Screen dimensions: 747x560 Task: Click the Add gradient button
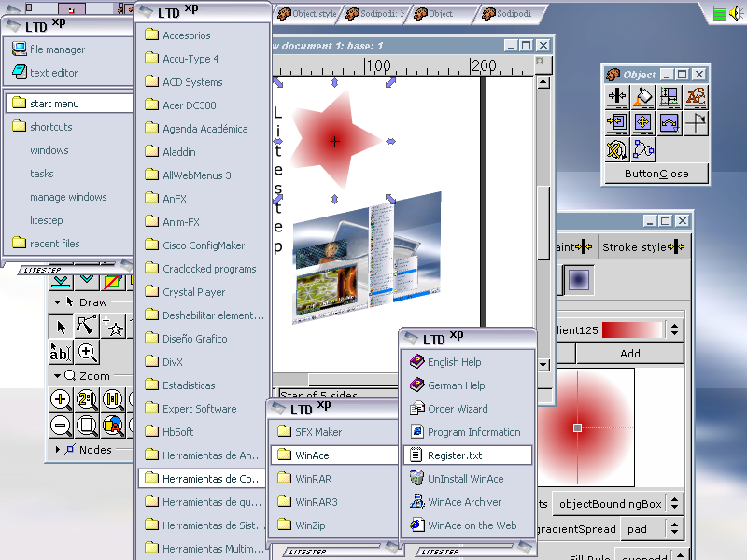(629, 354)
